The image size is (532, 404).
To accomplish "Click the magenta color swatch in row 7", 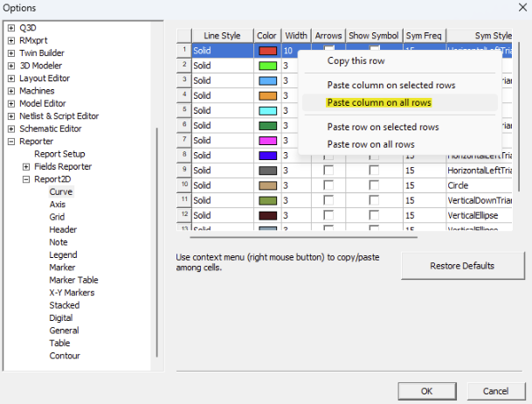I will pyautogui.click(x=267, y=140).
